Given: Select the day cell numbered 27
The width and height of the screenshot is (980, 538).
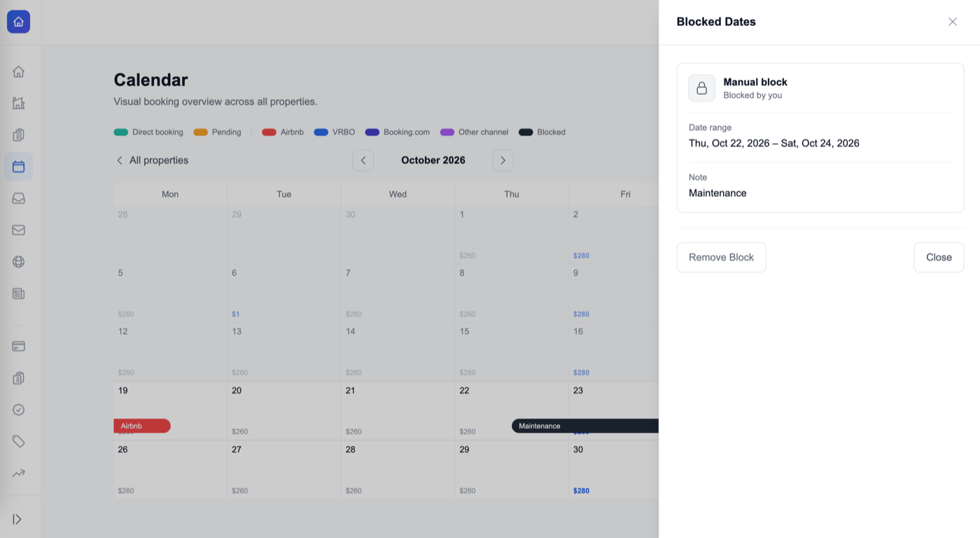Looking at the screenshot, I should point(284,469).
